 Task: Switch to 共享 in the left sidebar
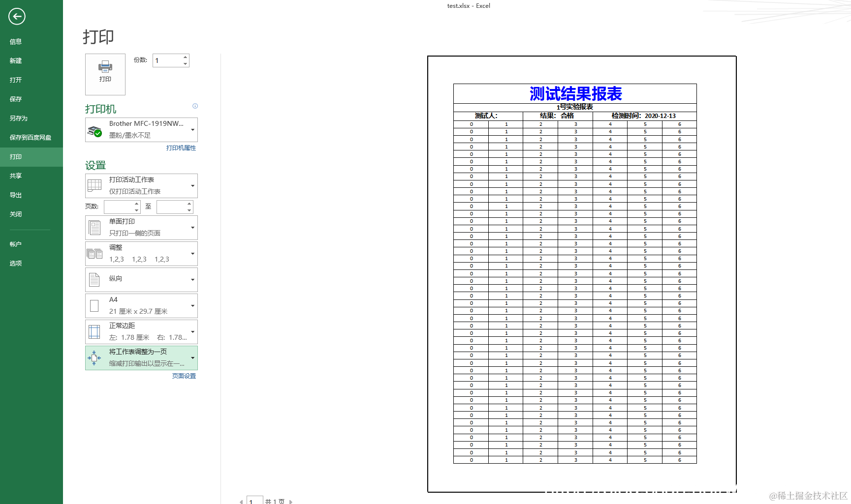[15, 176]
